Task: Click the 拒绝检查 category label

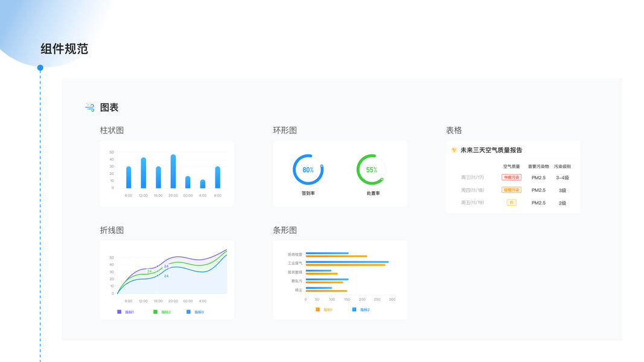Action: (x=295, y=255)
